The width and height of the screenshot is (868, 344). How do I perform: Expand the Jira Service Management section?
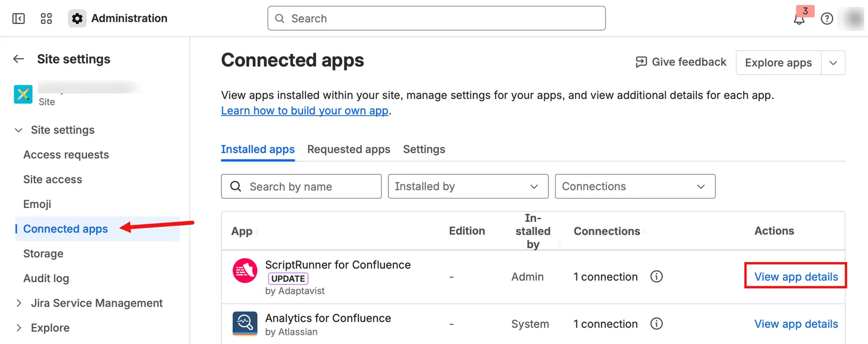tap(19, 303)
